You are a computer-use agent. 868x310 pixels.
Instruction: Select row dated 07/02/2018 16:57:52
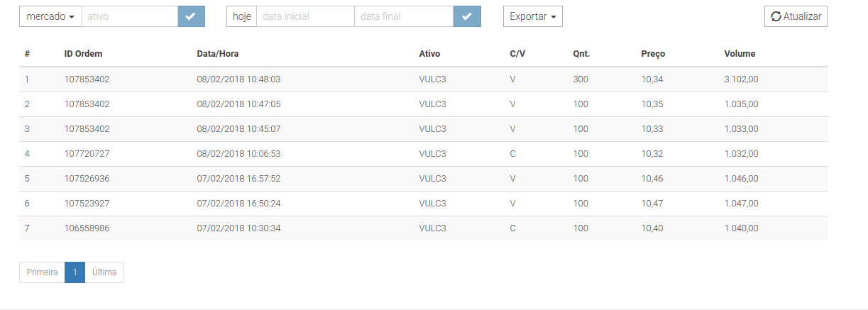tap(423, 179)
